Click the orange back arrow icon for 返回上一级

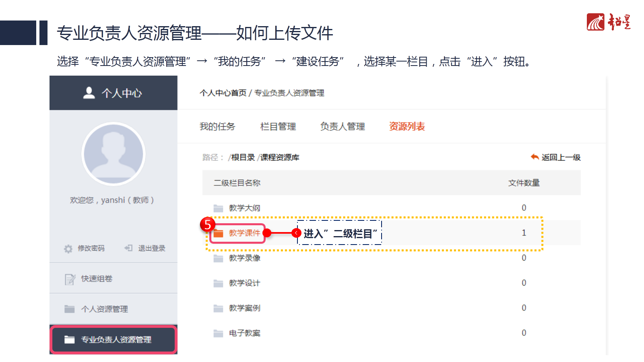[x=535, y=157]
